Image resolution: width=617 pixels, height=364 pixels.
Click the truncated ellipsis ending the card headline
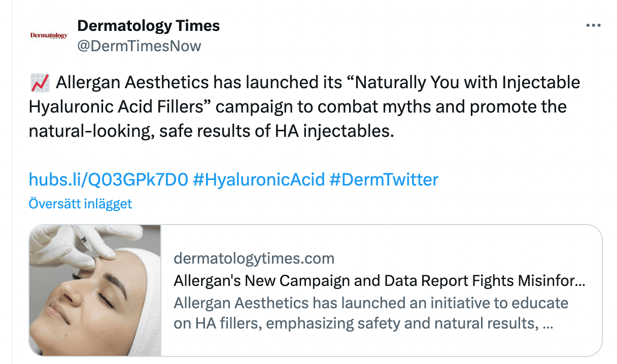click(x=581, y=280)
